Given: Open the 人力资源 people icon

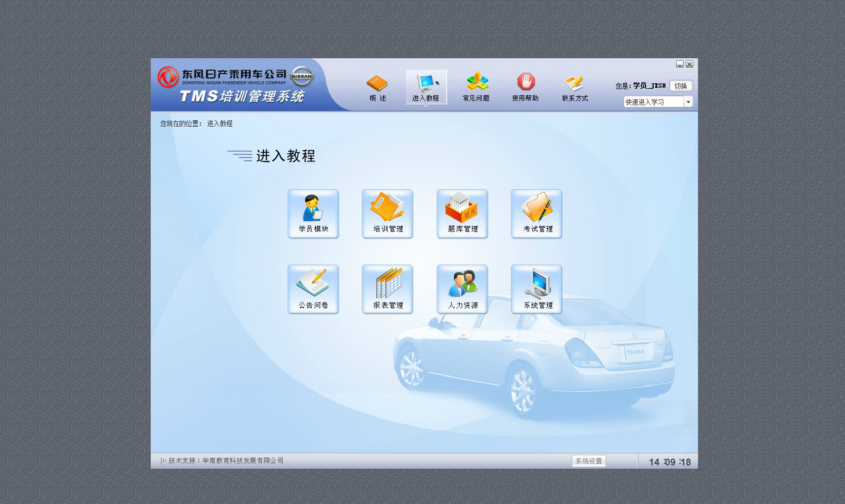Looking at the screenshot, I should [462, 289].
